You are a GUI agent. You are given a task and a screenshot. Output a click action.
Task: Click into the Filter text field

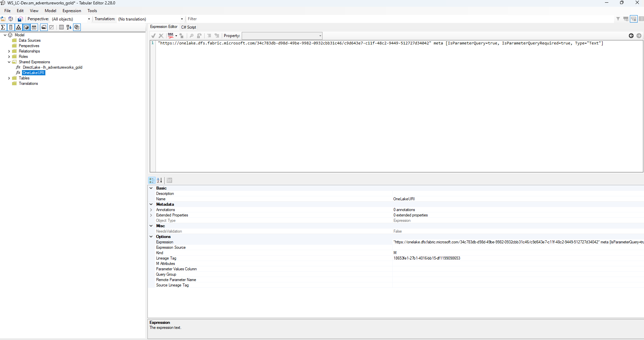(400, 19)
